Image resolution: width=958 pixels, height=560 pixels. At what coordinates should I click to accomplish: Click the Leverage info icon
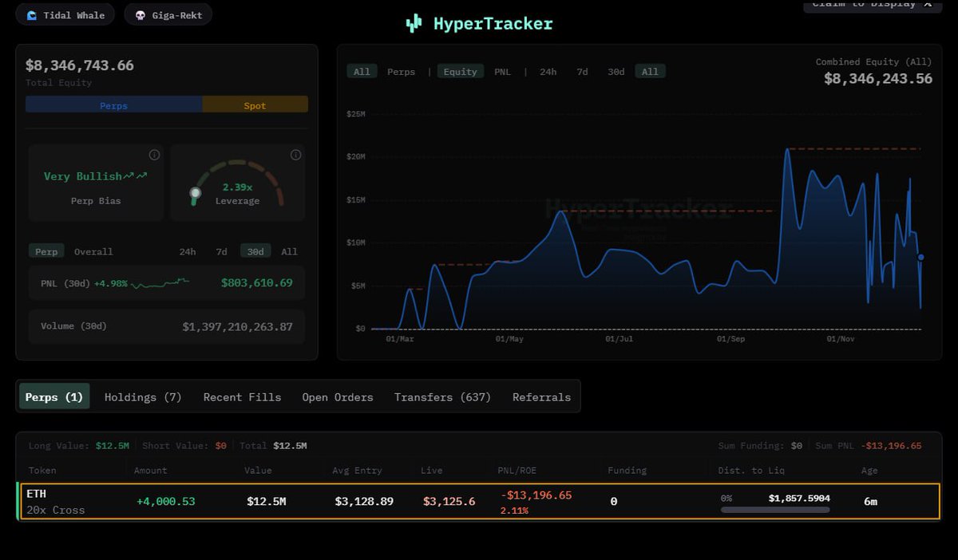295,155
